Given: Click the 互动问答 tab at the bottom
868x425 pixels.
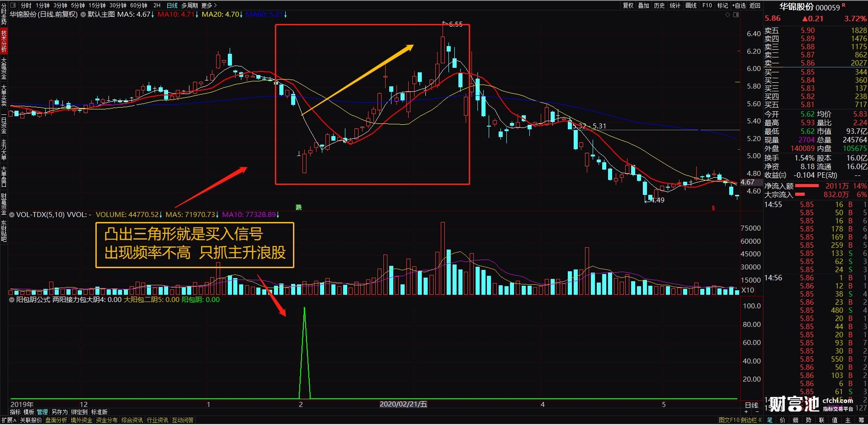Looking at the screenshot, I should pyautogui.click(x=183, y=420).
